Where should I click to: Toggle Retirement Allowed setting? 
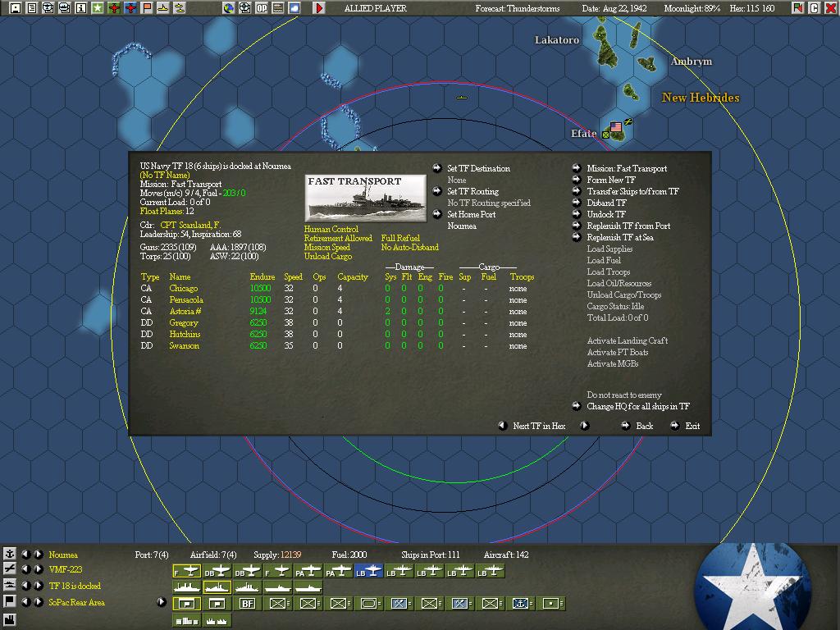pos(338,239)
